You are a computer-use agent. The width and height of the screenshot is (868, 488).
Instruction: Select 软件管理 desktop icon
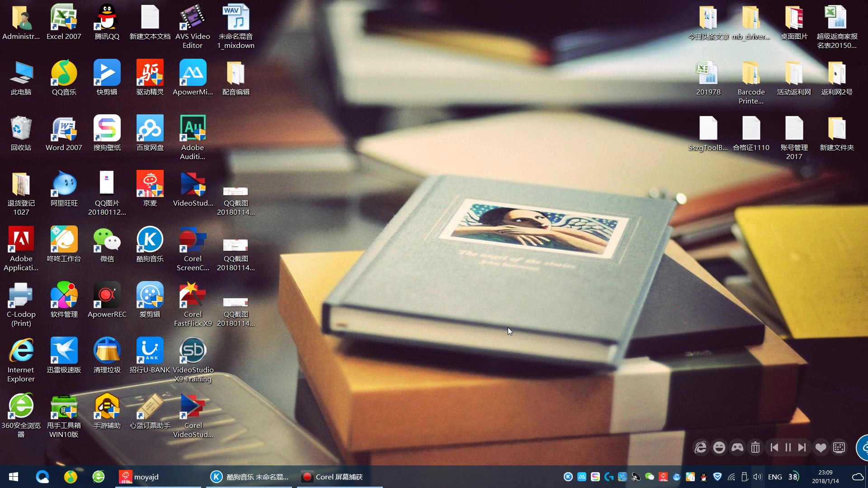pyautogui.click(x=64, y=300)
